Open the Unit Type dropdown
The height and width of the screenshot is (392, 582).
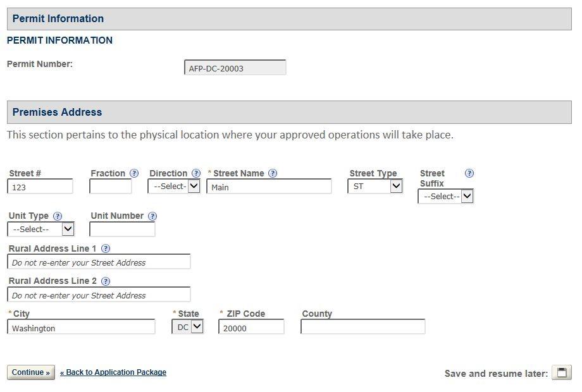[41, 229]
